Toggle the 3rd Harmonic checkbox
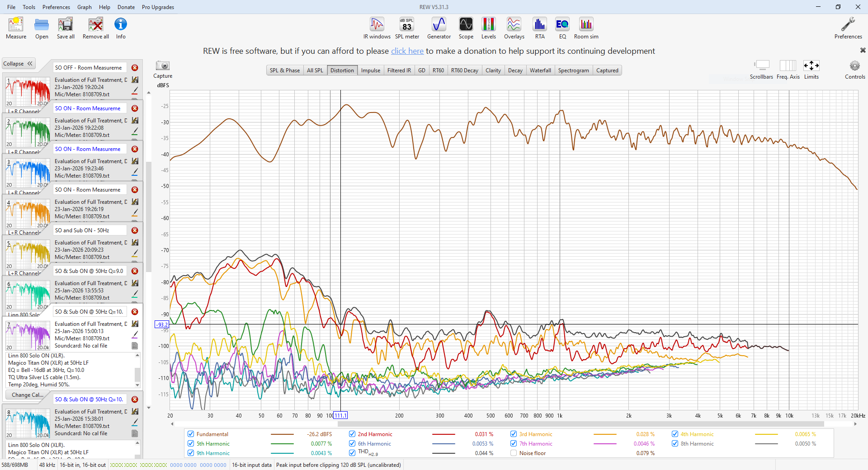Screen dimensions: 868x470 pos(514,434)
